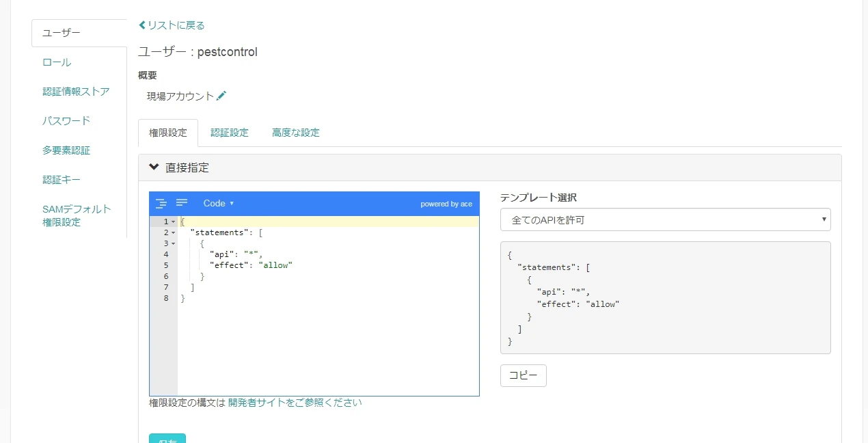Open the Code mode dropdown in editor
Image resolution: width=868 pixels, height=443 pixels.
point(219,203)
